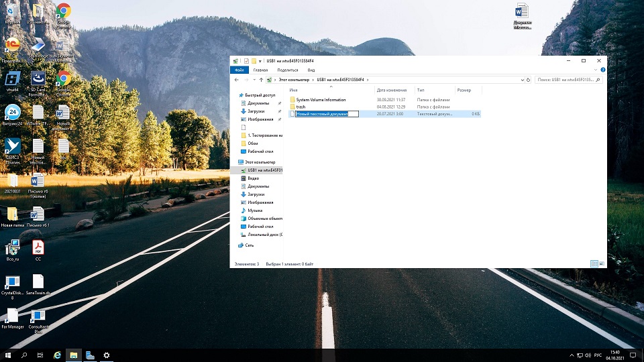Switch to details view mode in status bar
This screenshot has height=362, width=644.
click(x=594, y=264)
